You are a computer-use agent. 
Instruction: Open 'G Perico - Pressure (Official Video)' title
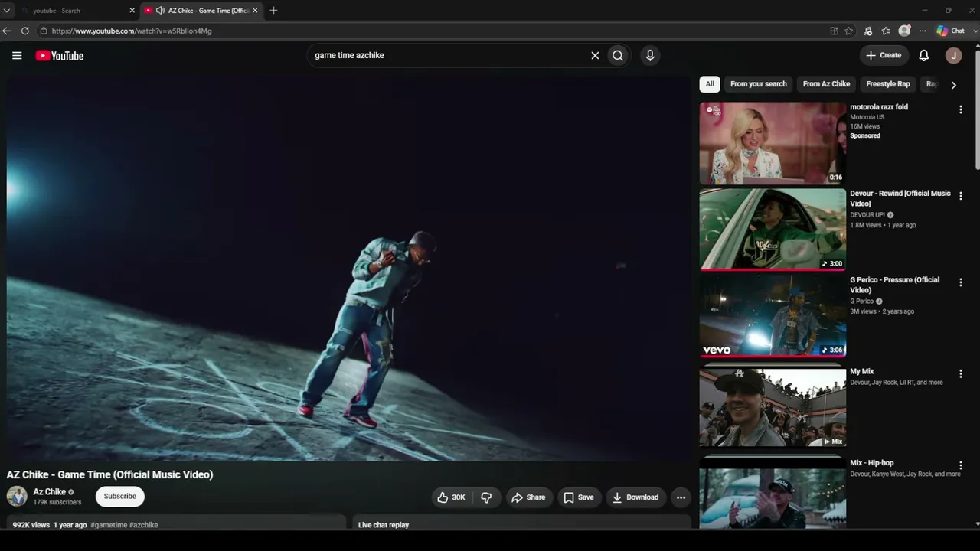point(895,285)
